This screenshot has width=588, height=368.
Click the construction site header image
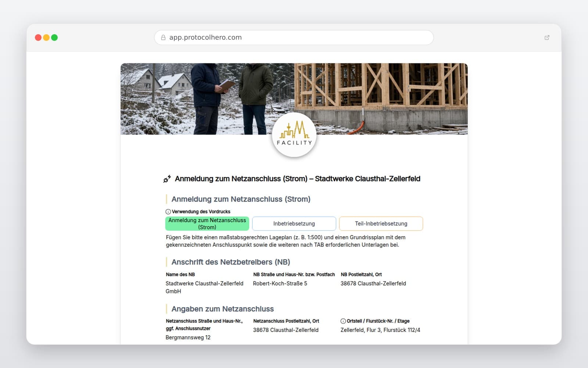point(294,99)
